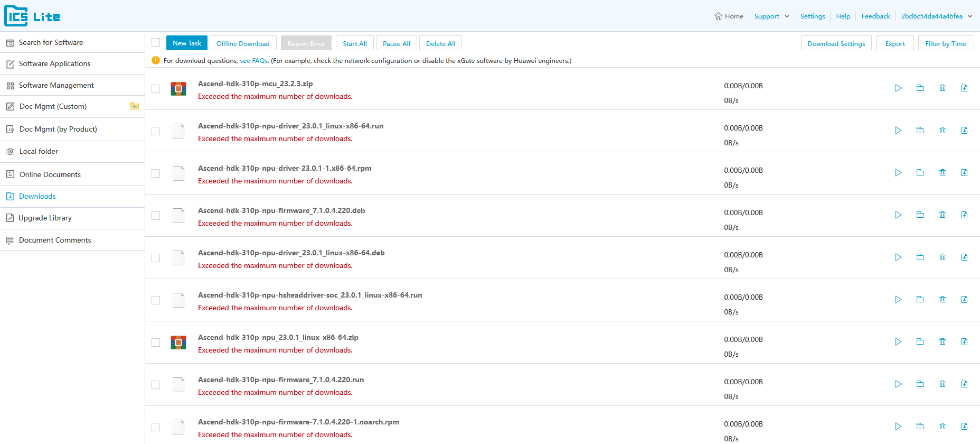Viewport: 980px width, 444px height.
Task: Click Start All downloads
Action: (x=355, y=43)
